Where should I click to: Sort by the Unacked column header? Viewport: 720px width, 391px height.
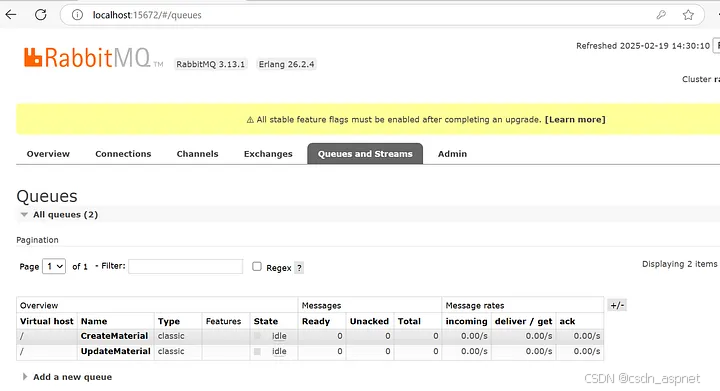[369, 321]
